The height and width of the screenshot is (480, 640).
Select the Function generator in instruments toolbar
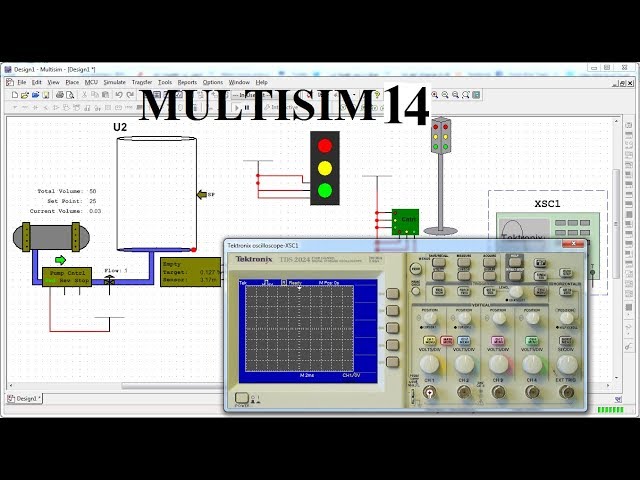(x=629, y=135)
